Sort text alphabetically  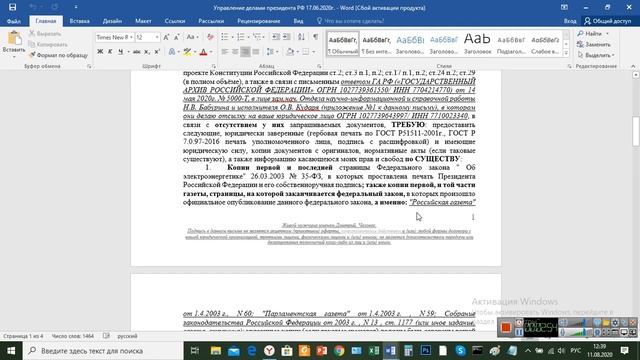301,37
